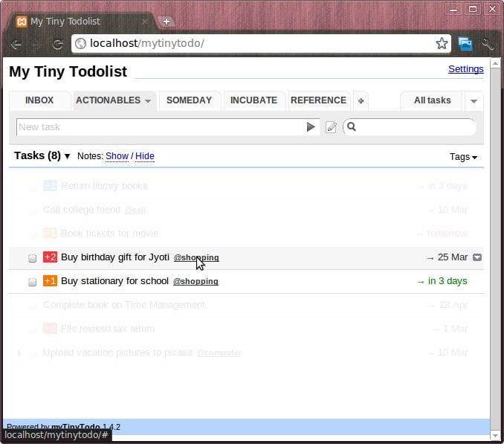Check the File revised tax return box

click(x=32, y=329)
